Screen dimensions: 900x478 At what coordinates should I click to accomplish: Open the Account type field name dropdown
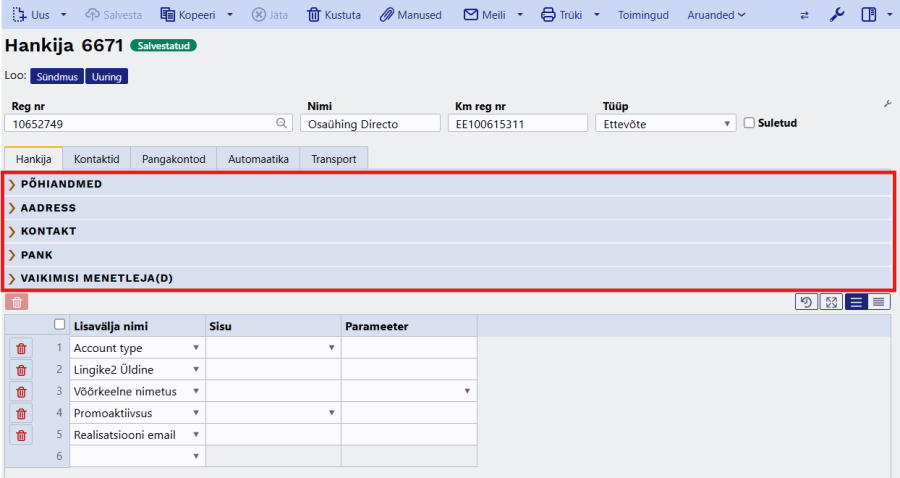tap(196, 348)
